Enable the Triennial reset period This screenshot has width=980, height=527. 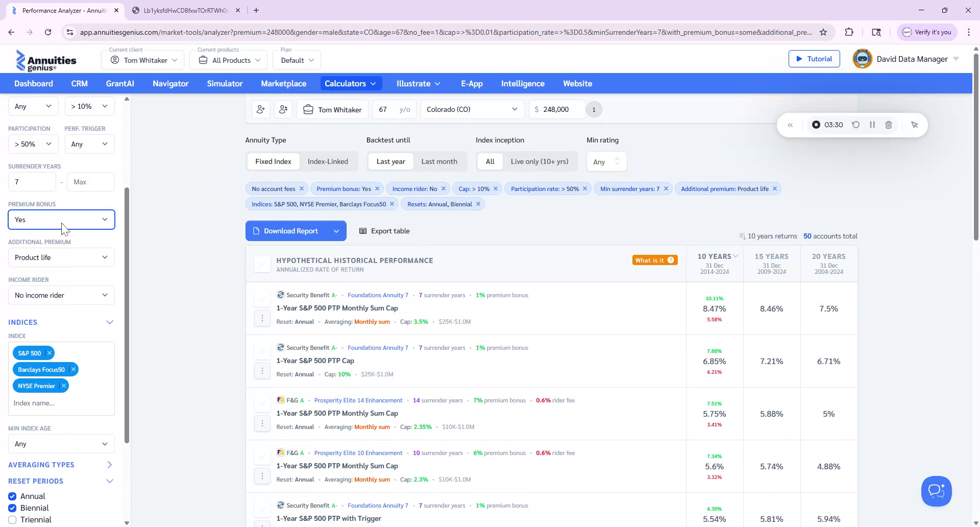(x=12, y=519)
